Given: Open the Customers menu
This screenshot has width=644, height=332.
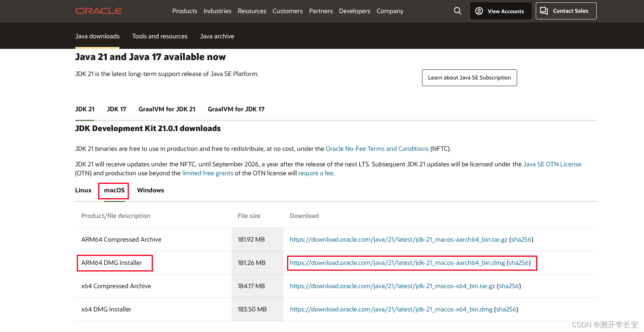Looking at the screenshot, I should tap(287, 11).
